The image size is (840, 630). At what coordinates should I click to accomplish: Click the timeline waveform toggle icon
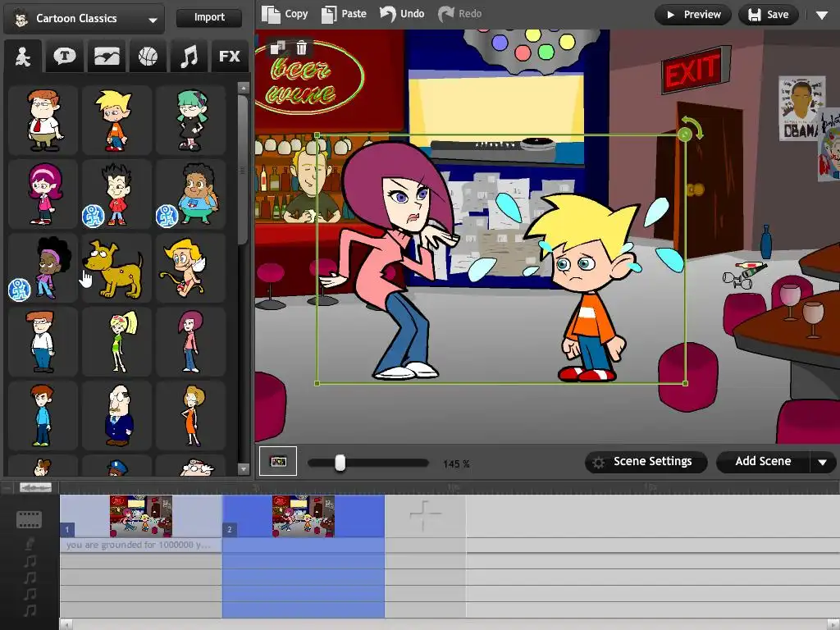click(x=35, y=487)
